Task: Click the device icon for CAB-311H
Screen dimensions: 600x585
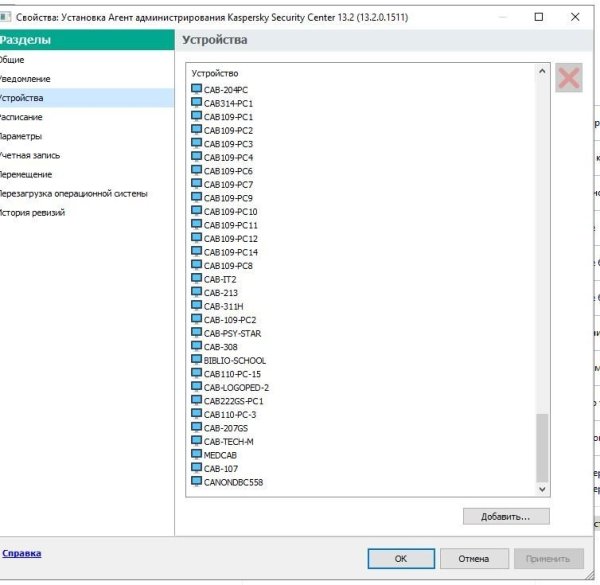Action: click(196, 306)
